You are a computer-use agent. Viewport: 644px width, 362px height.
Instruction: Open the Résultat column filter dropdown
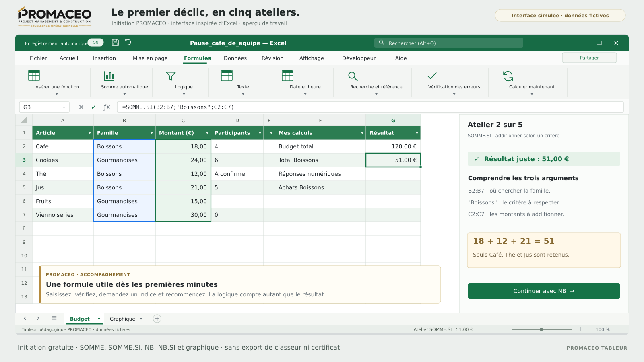[417, 133]
